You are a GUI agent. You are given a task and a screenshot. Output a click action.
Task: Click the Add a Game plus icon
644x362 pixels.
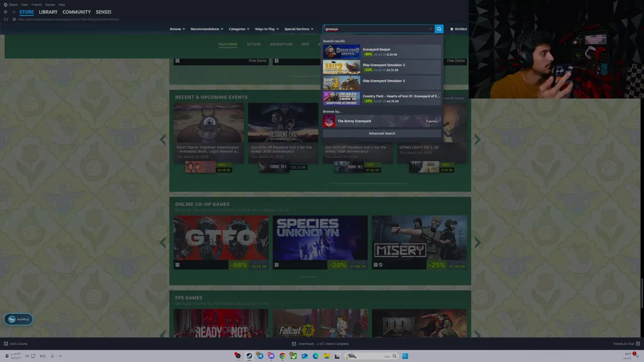tap(6, 344)
